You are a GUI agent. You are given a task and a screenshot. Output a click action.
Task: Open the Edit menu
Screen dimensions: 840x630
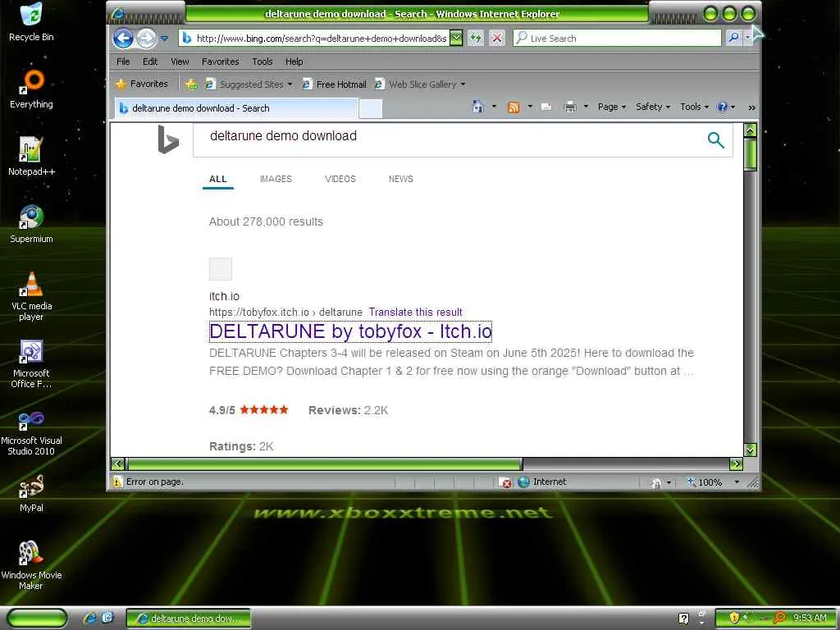[x=150, y=62]
